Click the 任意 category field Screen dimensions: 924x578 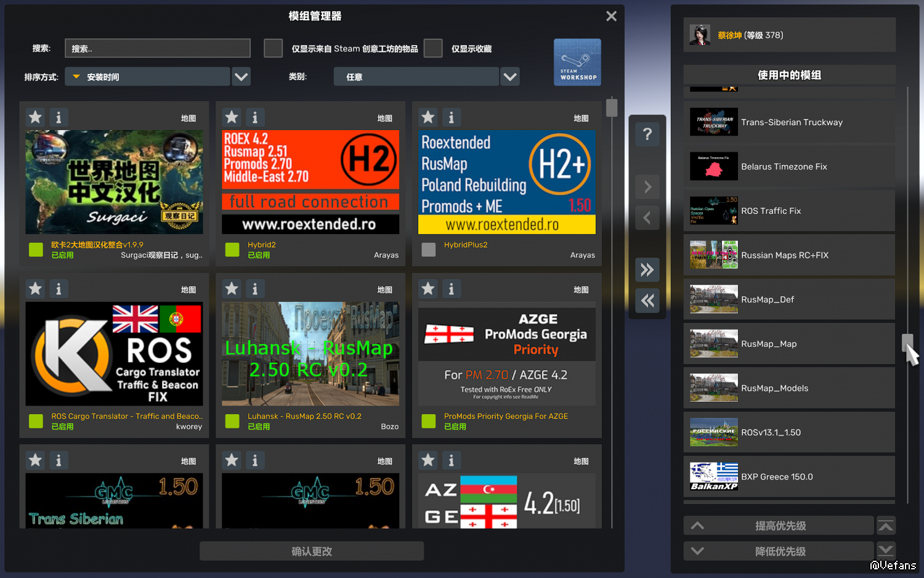(x=416, y=76)
